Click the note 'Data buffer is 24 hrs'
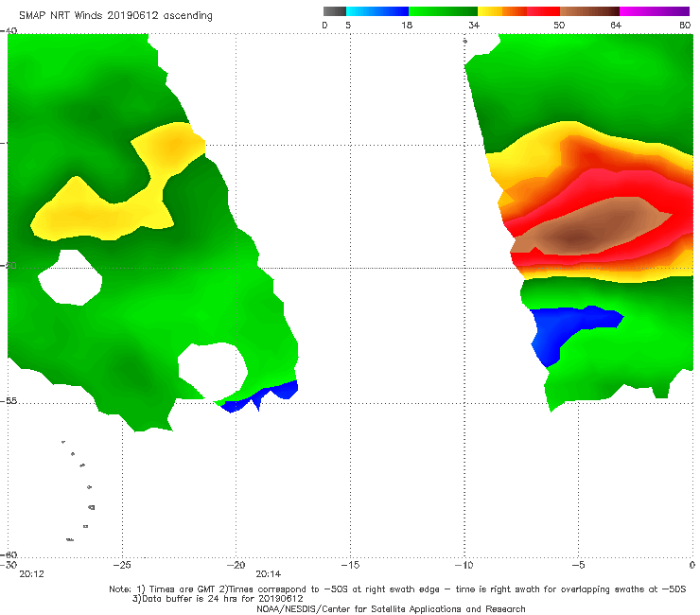This screenshot has height=615, width=700. coord(191,599)
